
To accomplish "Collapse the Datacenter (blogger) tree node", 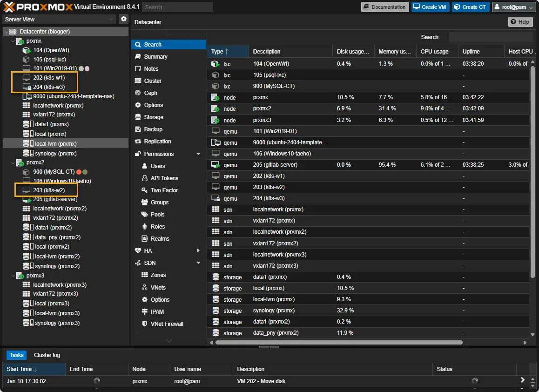I will pyautogui.click(x=6, y=32).
